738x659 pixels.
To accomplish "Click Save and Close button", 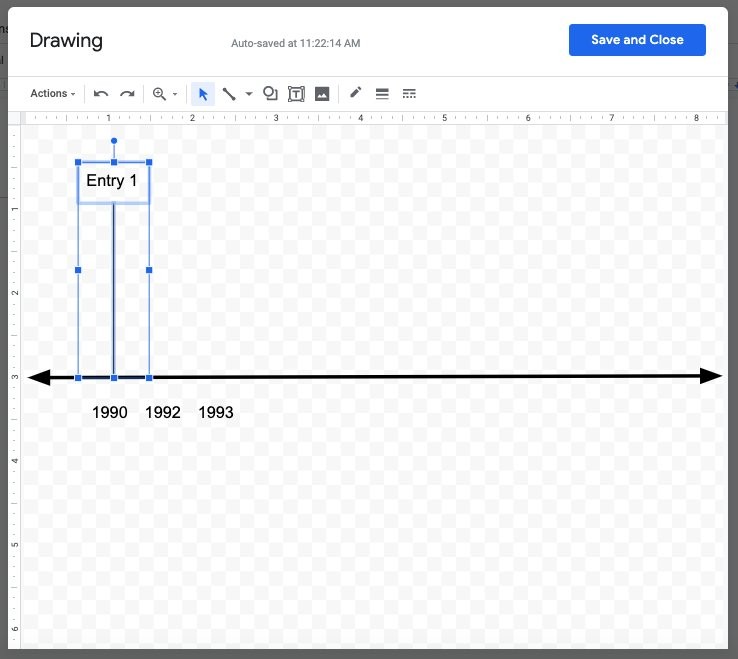I will pos(637,40).
